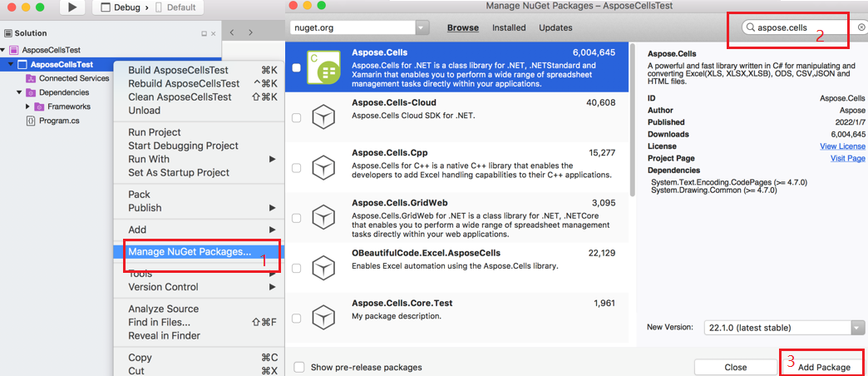
Task: Click the Solution pad dock icon
Action: [204, 34]
